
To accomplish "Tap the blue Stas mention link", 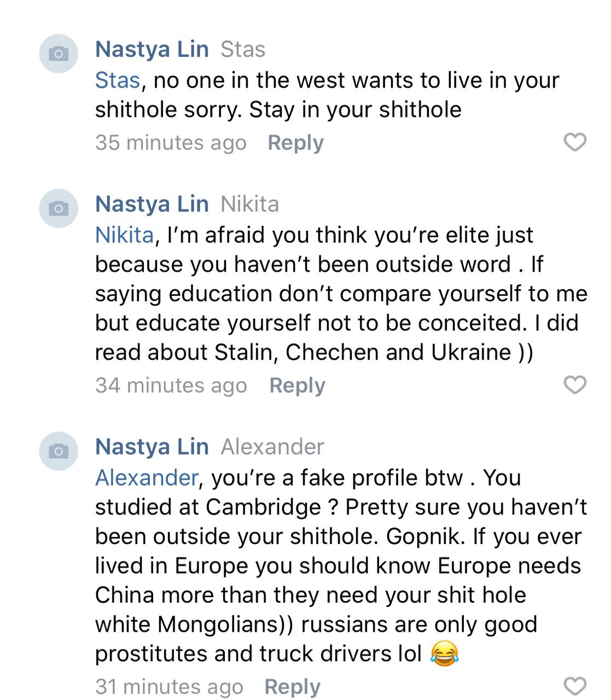I will 118,80.
